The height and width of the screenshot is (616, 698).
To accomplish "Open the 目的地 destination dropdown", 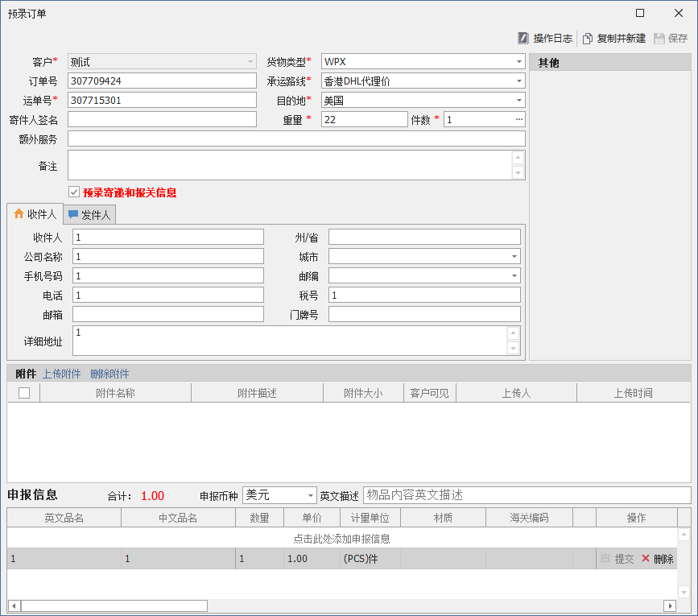I will coord(518,100).
